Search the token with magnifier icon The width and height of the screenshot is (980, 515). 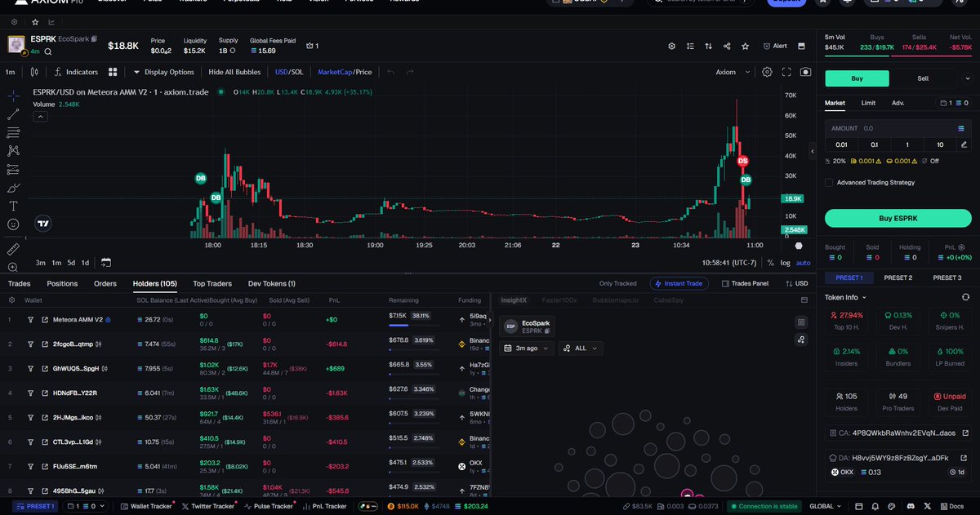[47, 51]
